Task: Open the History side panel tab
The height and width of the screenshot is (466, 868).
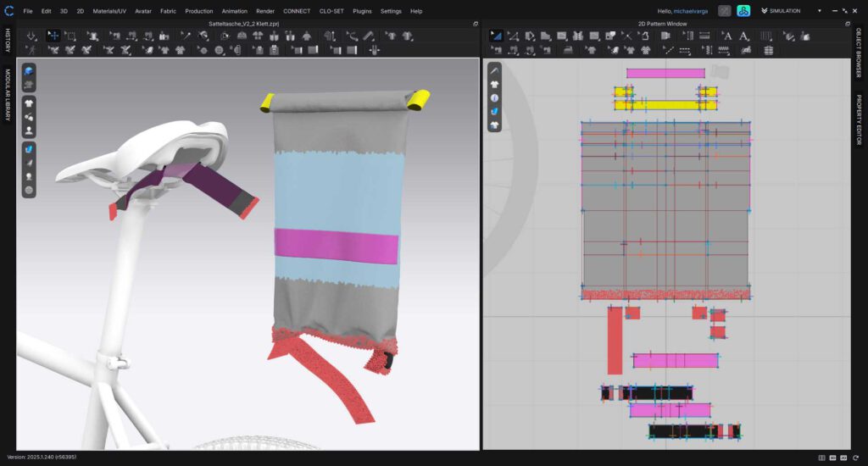Action: click(x=8, y=40)
